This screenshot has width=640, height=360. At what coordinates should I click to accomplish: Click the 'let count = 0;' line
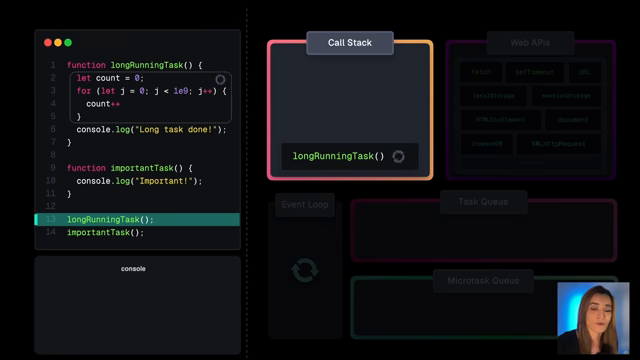pos(110,78)
